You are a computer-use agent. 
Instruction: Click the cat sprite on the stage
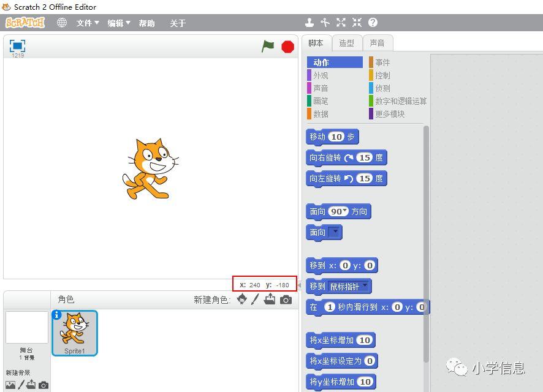150,169
